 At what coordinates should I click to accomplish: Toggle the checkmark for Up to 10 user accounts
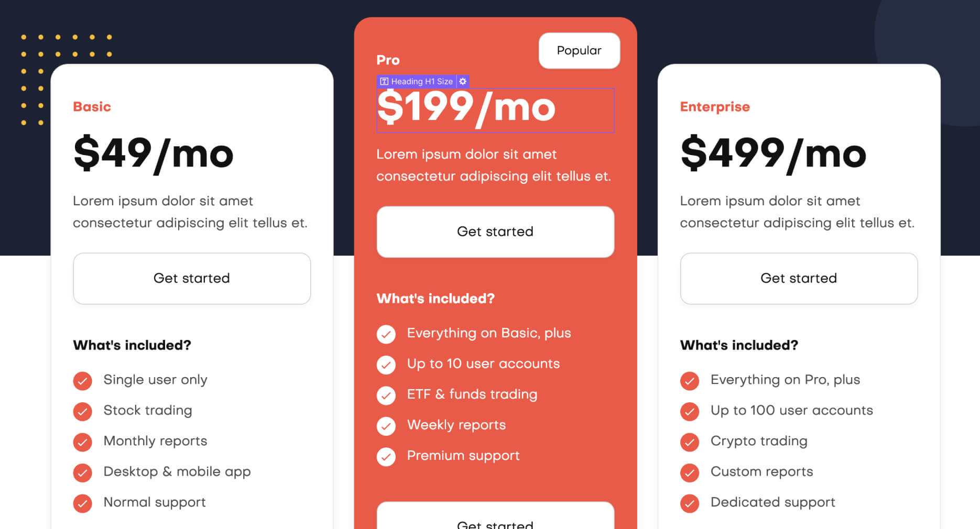coord(386,365)
